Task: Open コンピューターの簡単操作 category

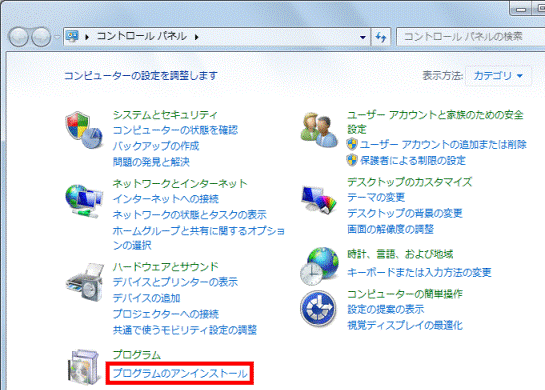Action: (x=405, y=294)
